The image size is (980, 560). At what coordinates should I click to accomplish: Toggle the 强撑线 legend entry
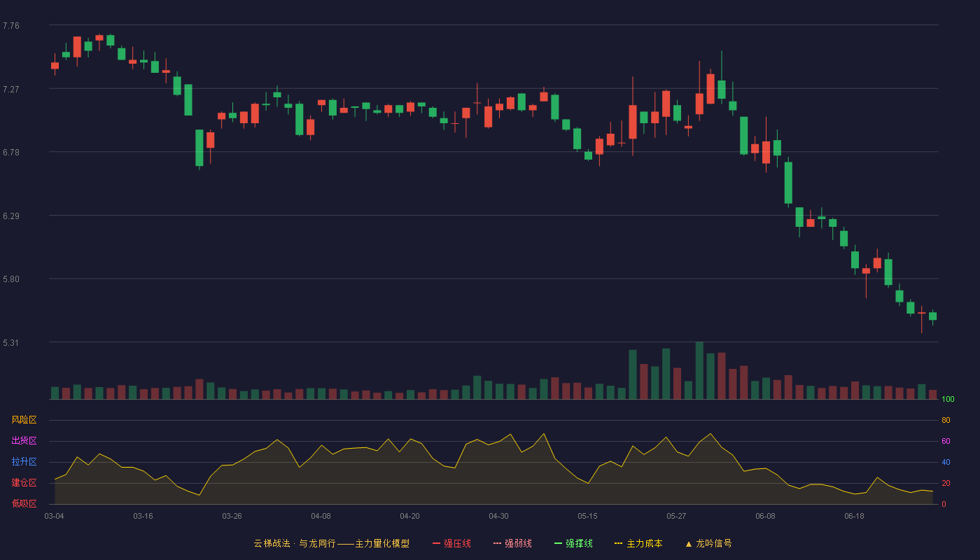(573, 543)
